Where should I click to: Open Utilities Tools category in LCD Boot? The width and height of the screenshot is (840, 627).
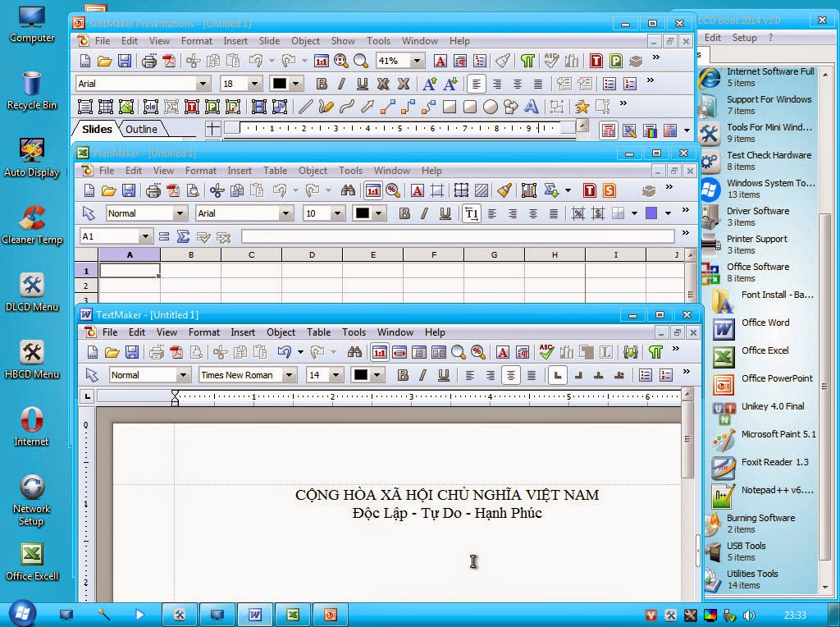(752, 579)
